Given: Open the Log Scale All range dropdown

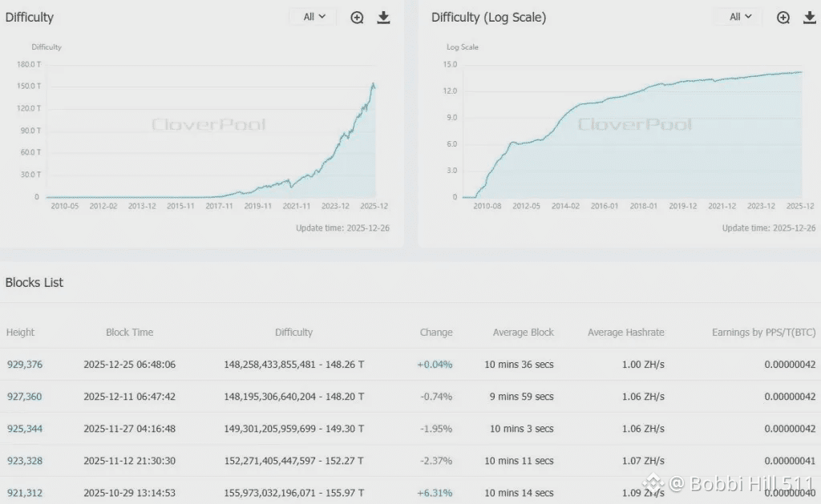Looking at the screenshot, I should 740,17.
